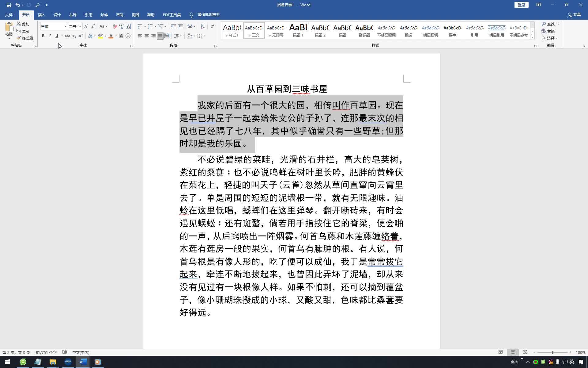The image size is (588, 368).
Task: Apply red font color button
Action: (111, 36)
